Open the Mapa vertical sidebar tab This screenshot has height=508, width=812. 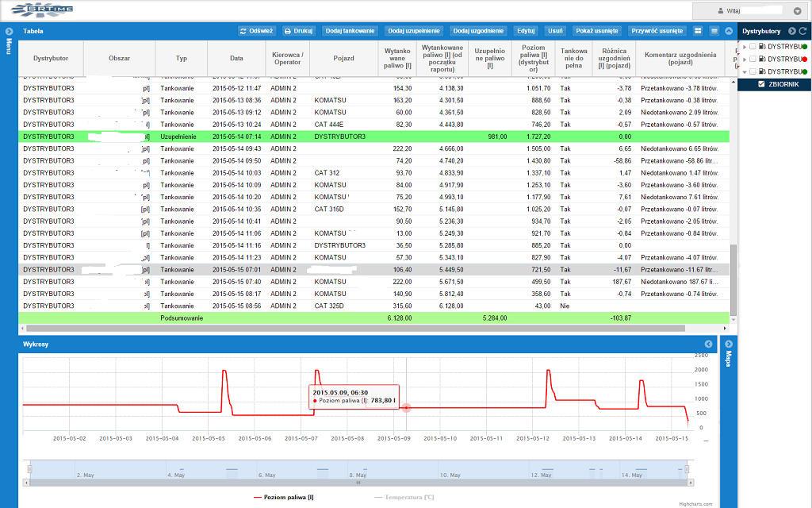point(729,359)
